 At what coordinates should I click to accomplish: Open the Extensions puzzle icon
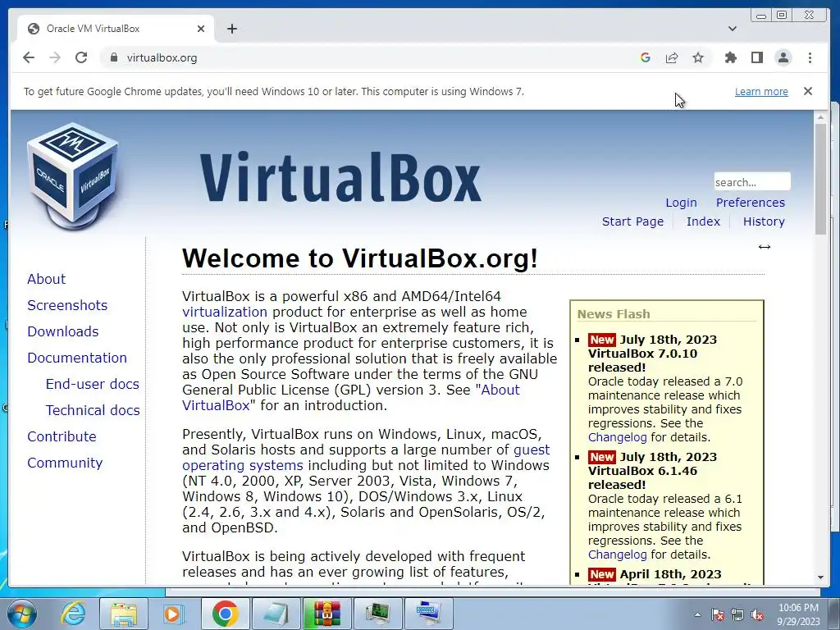click(730, 57)
